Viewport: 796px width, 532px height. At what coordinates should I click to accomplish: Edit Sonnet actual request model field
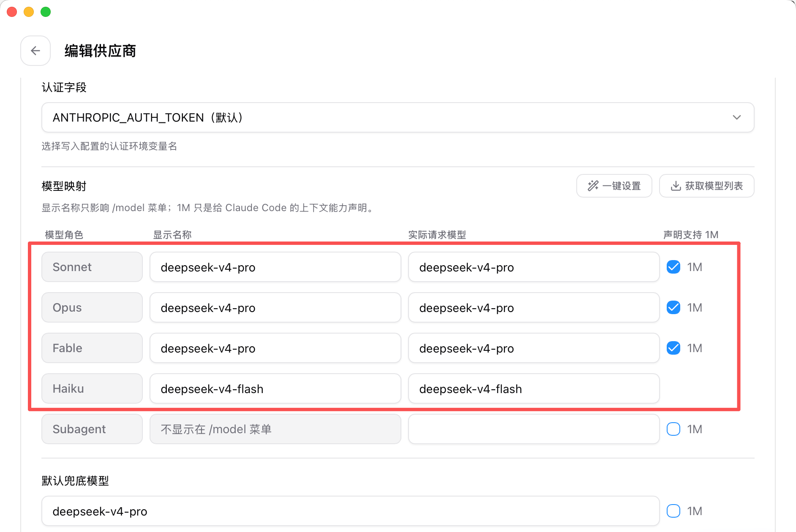[x=534, y=267]
